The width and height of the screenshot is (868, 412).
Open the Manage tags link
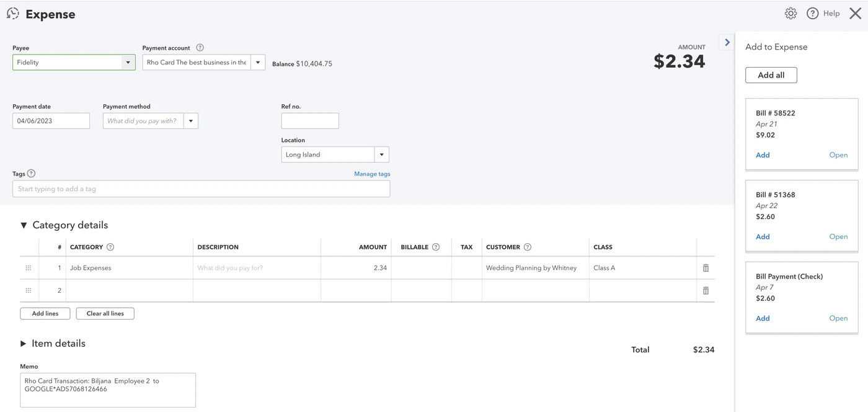coord(372,174)
